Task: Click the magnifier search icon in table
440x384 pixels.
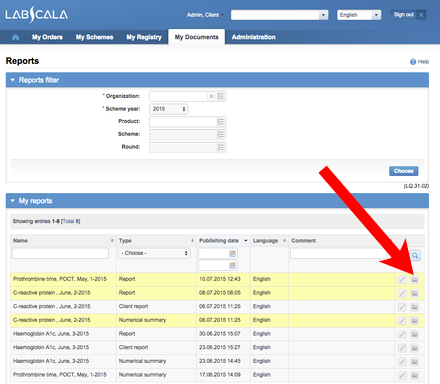Action: coord(415,256)
